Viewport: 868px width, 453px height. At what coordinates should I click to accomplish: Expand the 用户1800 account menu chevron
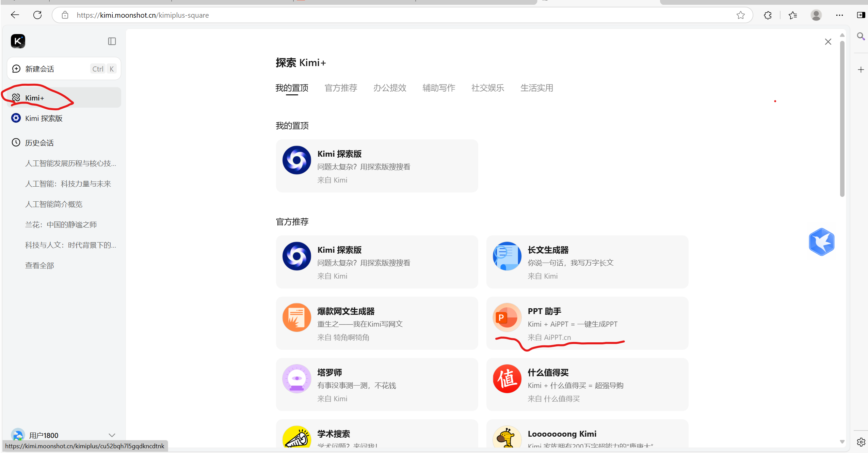click(112, 435)
